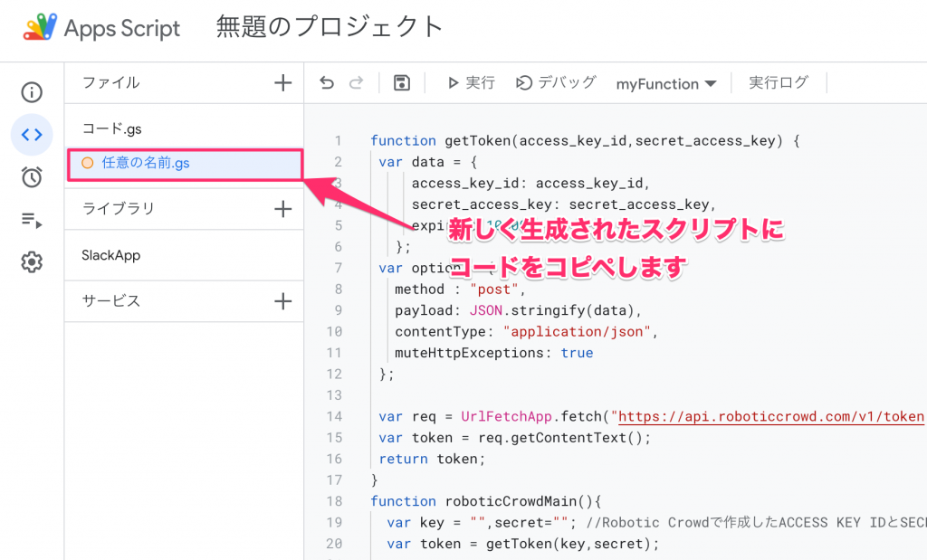Screen dimensions: 927x560
Task: Click the 無題のプロジェクト project title
Action: [x=330, y=27]
